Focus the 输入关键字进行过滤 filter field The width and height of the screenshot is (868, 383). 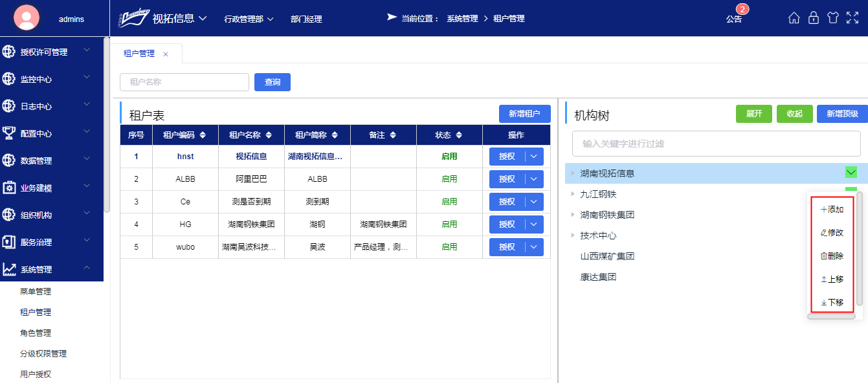click(717, 144)
